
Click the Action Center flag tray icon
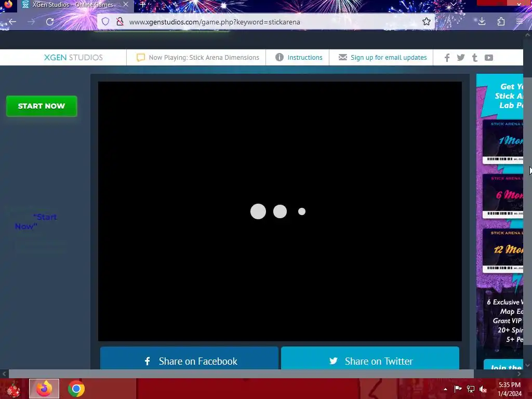[x=458, y=389]
